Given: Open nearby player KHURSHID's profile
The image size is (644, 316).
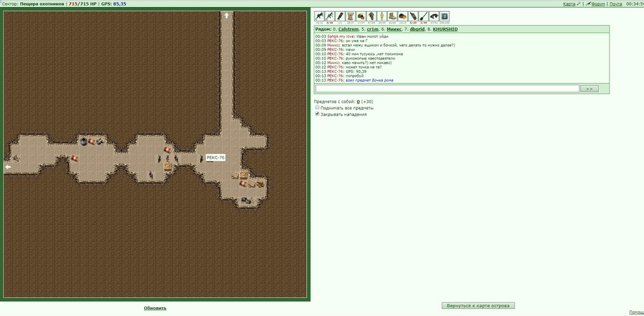Looking at the screenshot, I should point(445,30).
